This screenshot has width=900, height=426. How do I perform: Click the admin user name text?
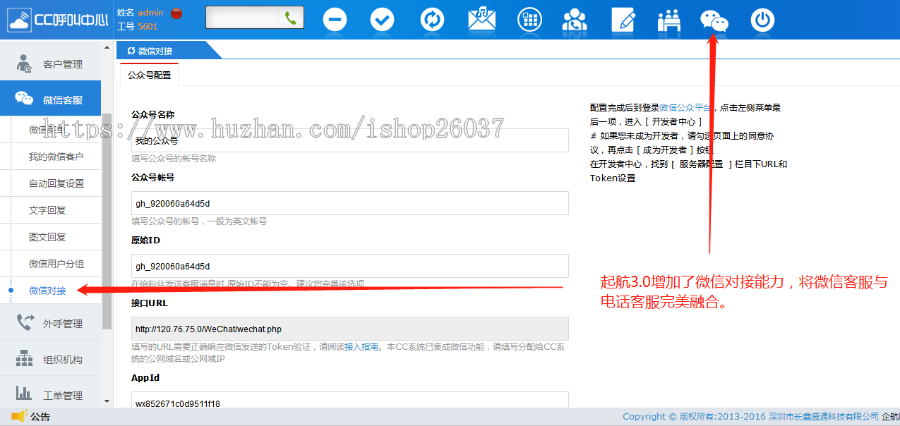click(150, 13)
